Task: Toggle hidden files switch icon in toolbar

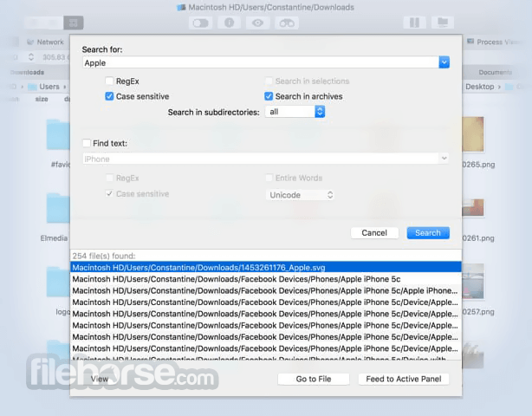Action: (200, 23)
